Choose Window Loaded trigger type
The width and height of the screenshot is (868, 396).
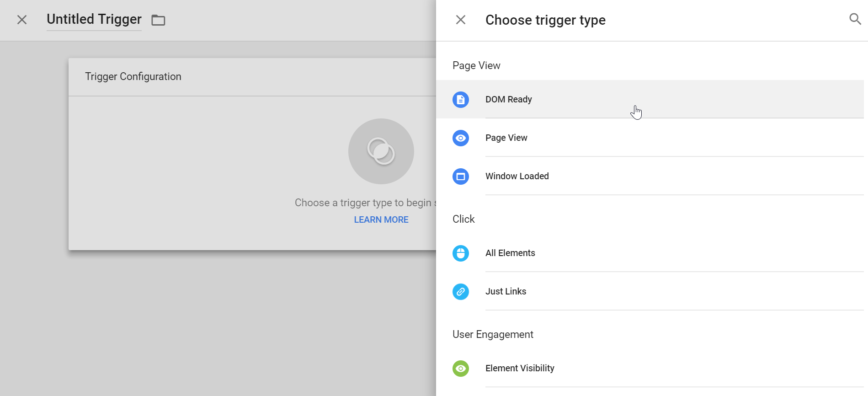pyautogui.click(x=517, y=176)
